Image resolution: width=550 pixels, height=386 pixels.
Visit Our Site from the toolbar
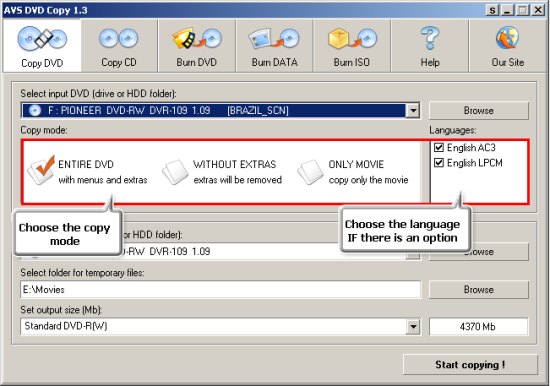tap(508, 46)
